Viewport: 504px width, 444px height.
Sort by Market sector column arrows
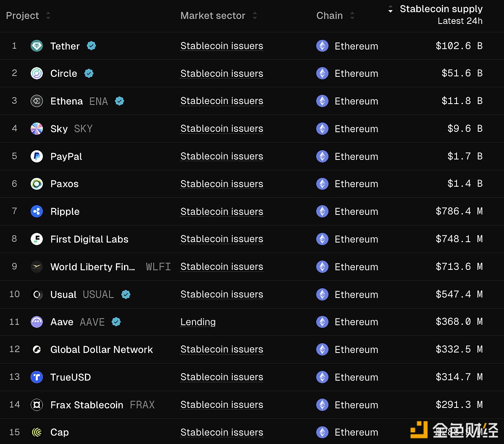point(255,16)
